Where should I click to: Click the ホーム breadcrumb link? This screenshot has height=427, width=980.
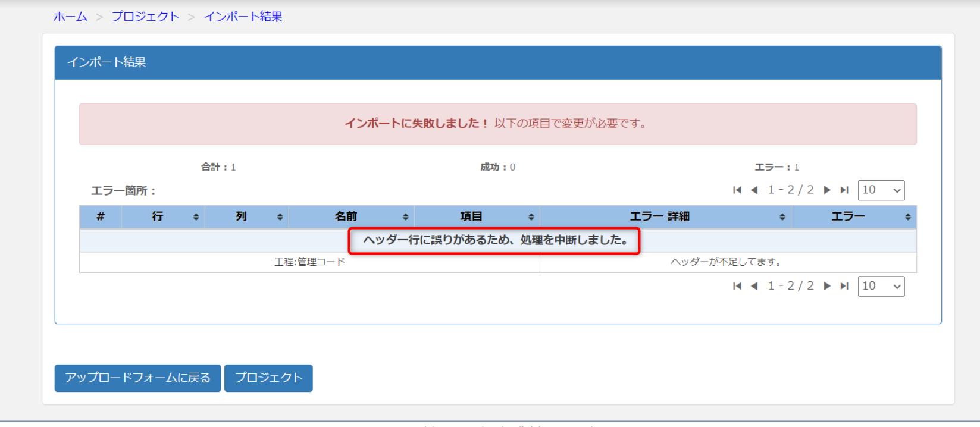70,17
